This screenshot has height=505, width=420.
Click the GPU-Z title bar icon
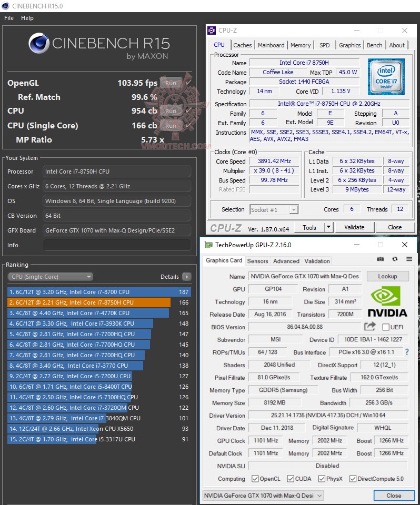[208, 245]
